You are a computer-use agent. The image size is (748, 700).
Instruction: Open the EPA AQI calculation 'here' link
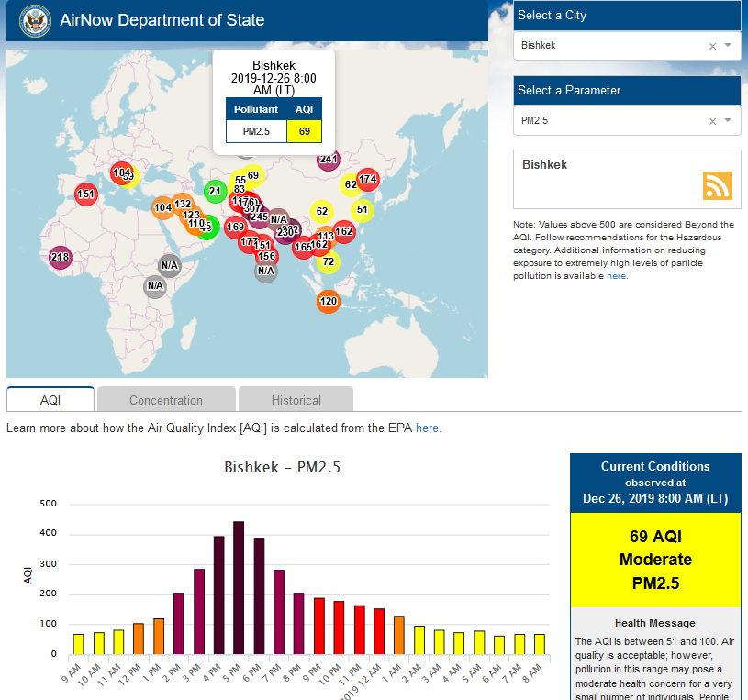point(429,428)
